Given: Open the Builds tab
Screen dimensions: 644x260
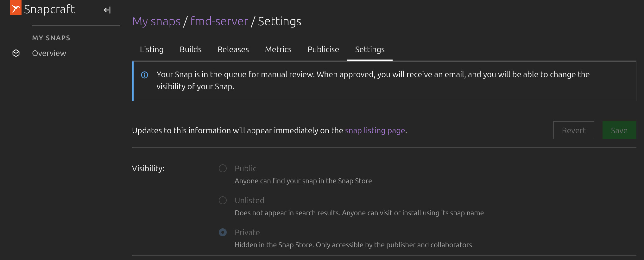Looking at the screenshot, I should 191,49.
